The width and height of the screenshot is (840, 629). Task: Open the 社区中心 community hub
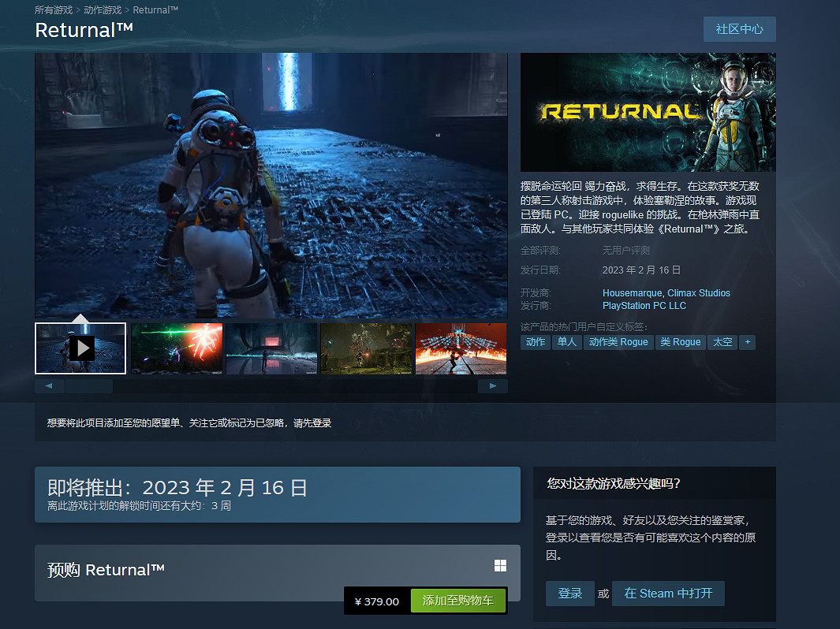click(x=739, y=29)
